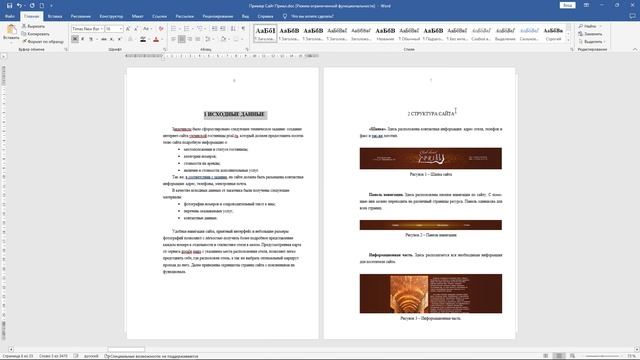Open the font name combo box
Image resolution: width=640 pixels, height=360 pixels.
pyautogui.click(x=87, y=29)
